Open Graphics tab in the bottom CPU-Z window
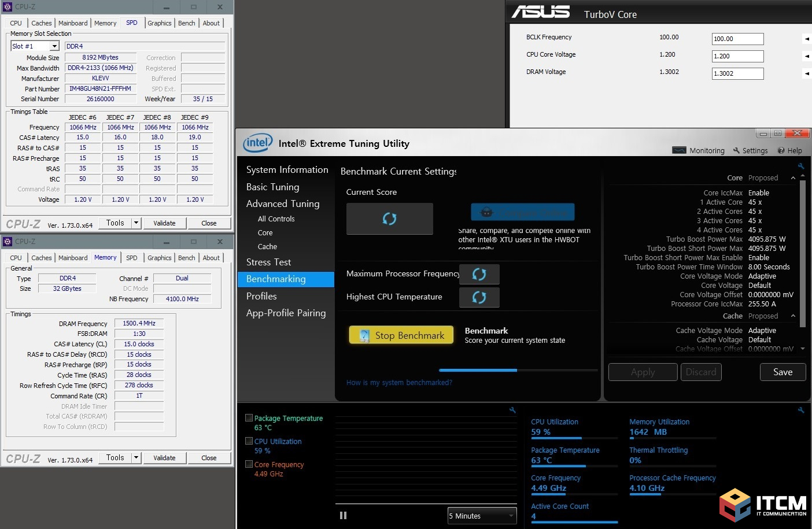 (160, 258)
